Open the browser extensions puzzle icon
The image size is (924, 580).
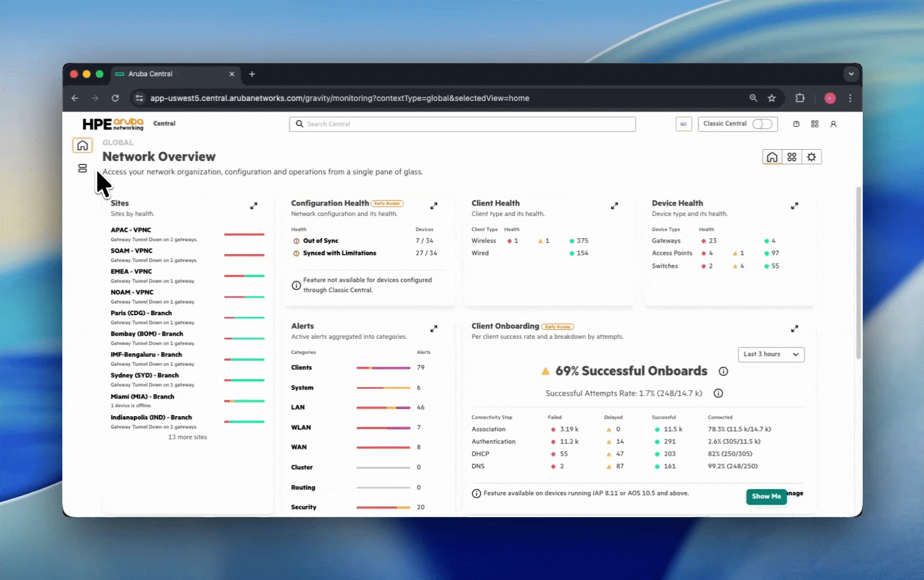tap(800, 98)
